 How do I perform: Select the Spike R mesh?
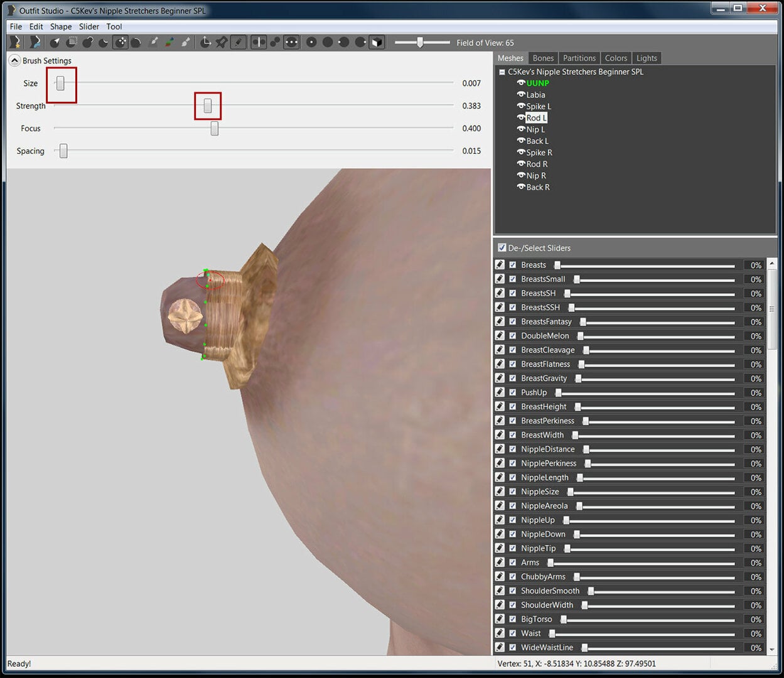click(539, 153)
